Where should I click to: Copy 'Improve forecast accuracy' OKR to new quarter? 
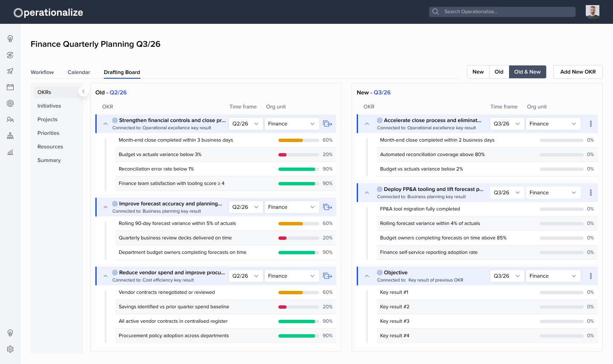coord(327,207)
